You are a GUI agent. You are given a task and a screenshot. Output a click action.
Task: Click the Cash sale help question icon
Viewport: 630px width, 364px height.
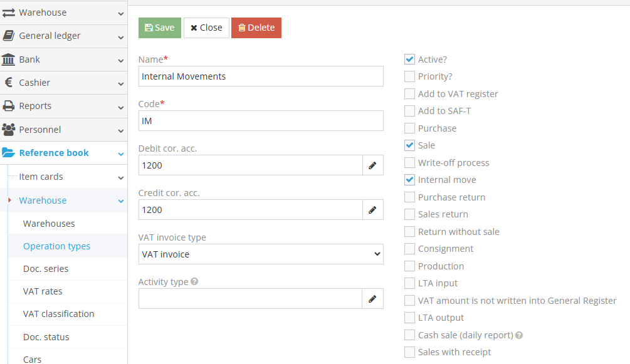[519, 335]
